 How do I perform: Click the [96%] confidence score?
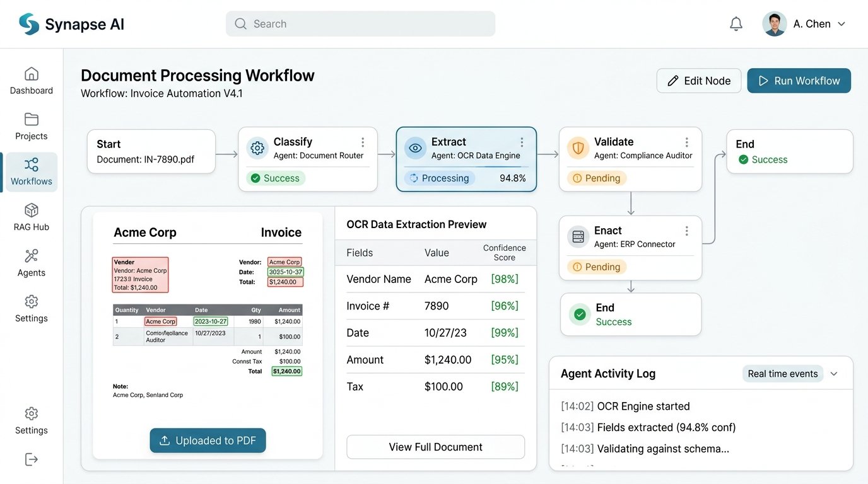click(505, 306)
